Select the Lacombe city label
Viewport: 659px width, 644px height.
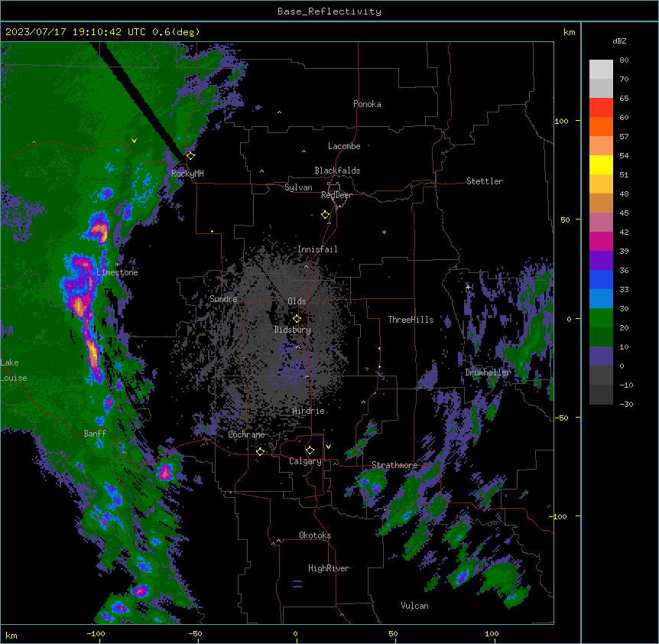344,146
